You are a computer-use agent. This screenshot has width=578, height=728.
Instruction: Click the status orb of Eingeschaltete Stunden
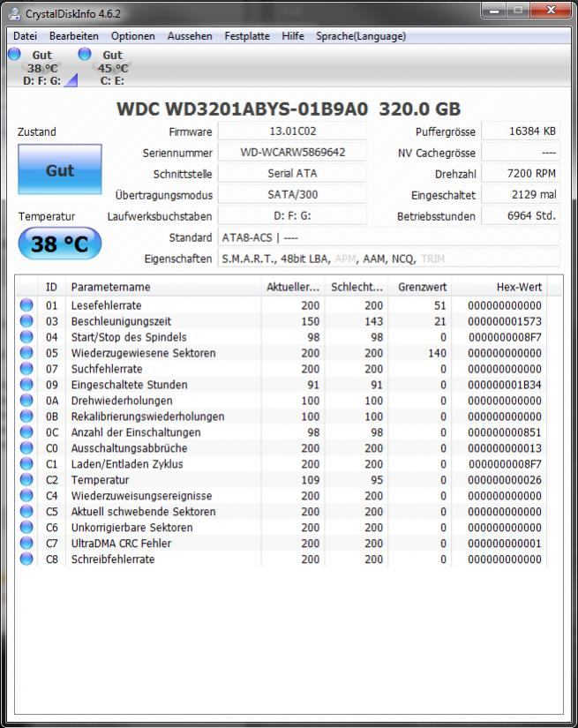click(26, 385)
